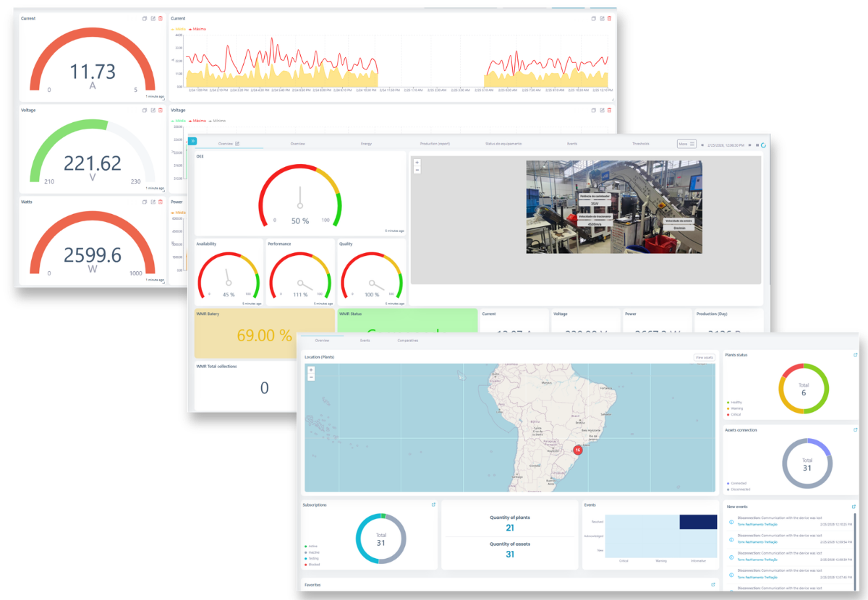Toggle the Mínima series in Voltage chart
868x600 pixels.
(x=218, y=121)
